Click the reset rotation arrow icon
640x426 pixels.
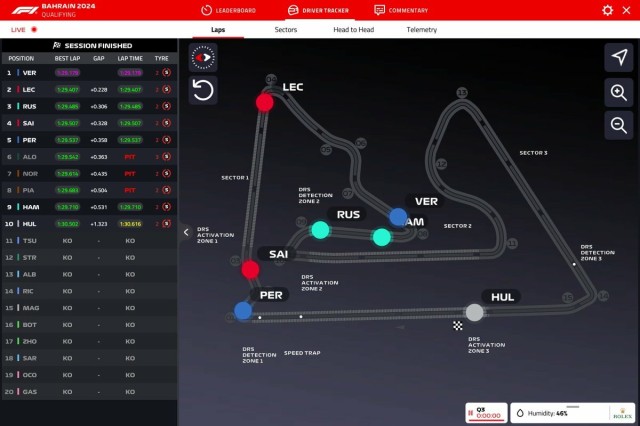pyautogui.click(x=203, y=90)
